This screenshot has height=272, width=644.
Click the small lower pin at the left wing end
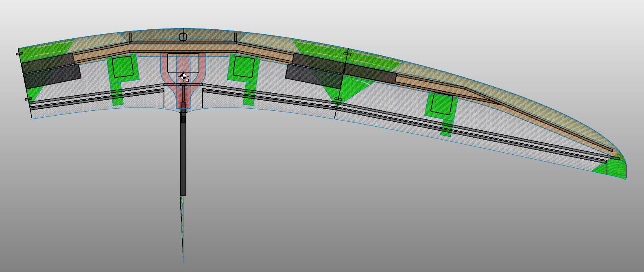[x=28, y=99]
